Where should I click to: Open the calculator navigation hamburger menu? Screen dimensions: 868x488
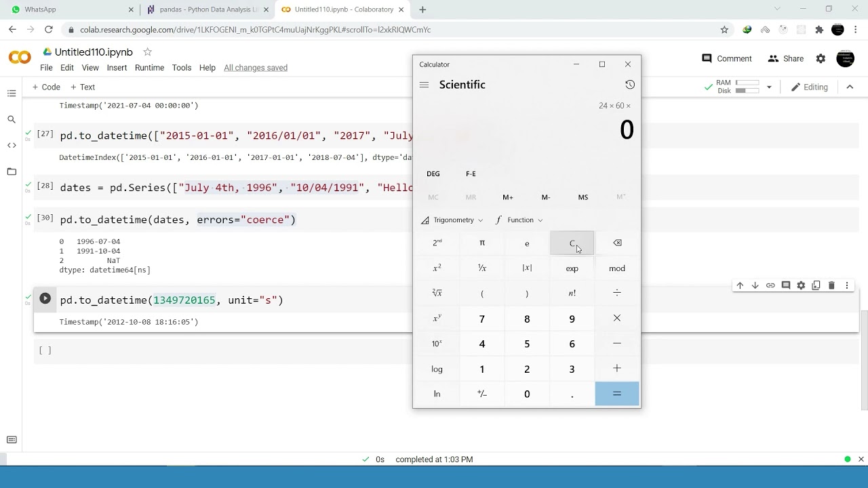pos(424,85)
